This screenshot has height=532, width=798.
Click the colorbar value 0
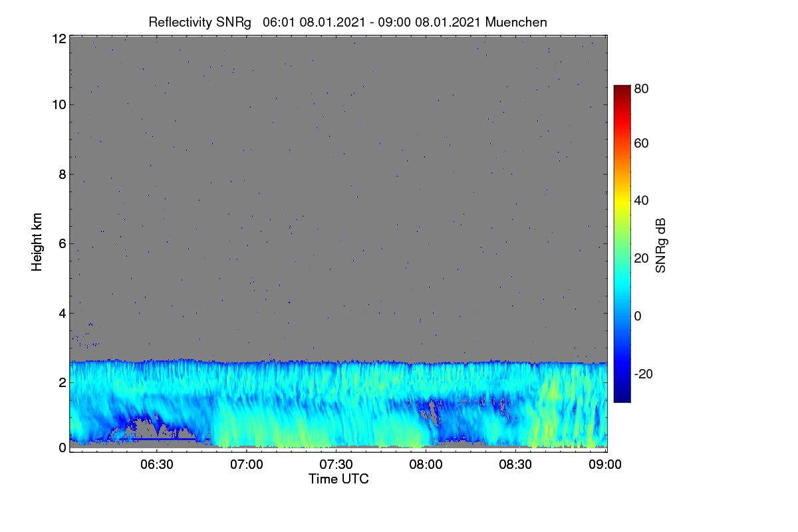point(638,315)
